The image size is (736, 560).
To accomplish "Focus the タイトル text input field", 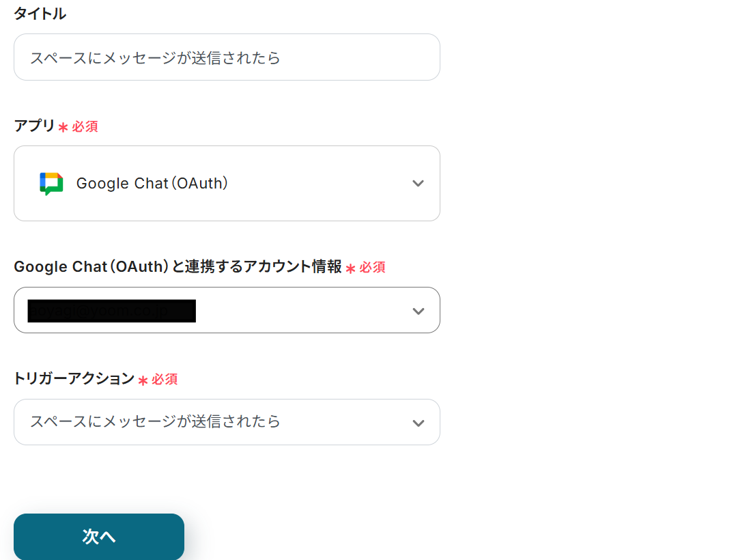I will (227, 57).
